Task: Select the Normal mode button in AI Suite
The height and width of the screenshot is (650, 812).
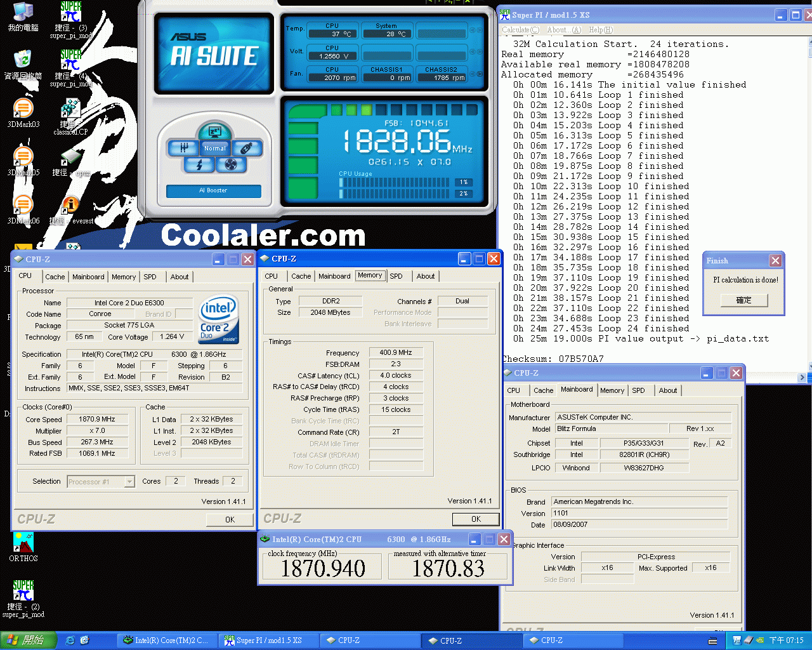Action: tap(214, 148)
